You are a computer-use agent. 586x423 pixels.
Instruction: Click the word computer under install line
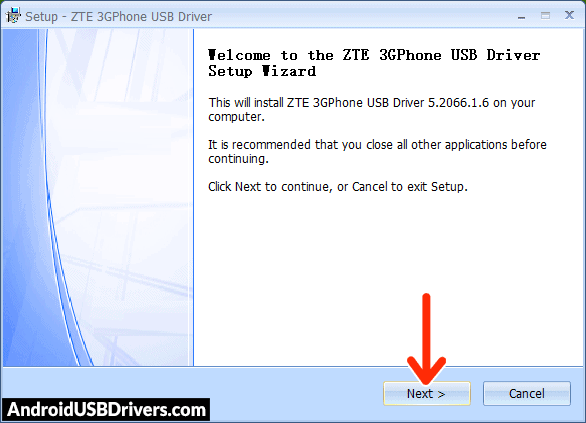235,117
